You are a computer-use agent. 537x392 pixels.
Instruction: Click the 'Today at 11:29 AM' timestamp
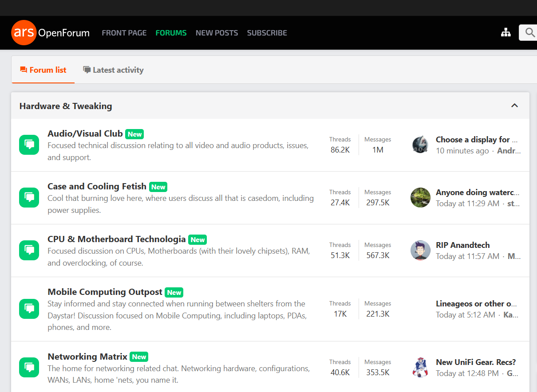click(468, 204)
